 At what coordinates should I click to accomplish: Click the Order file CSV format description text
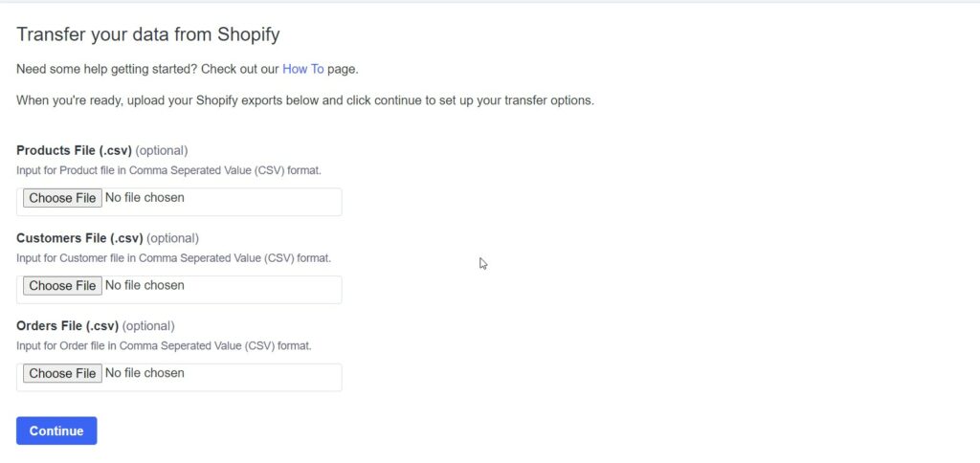pyautogui.click(x=164, y=345)
